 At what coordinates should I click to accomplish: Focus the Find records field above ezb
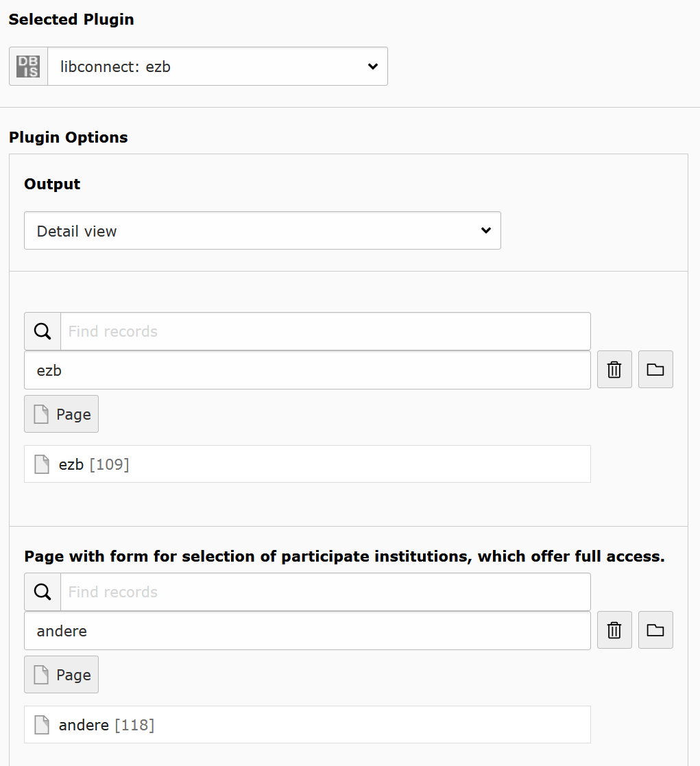click(x=325, y=331)
